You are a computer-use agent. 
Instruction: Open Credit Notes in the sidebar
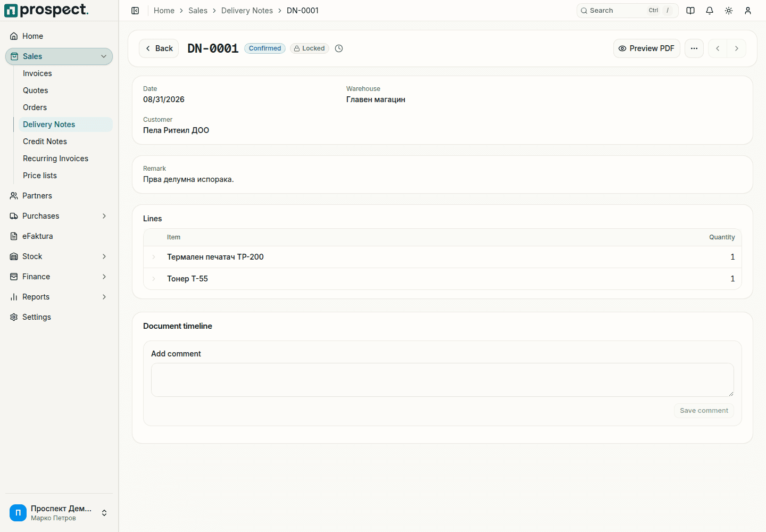pyautogui.click(x=65, y=142)
